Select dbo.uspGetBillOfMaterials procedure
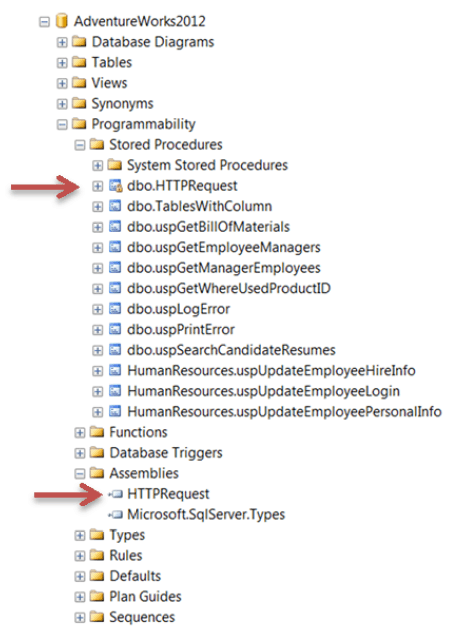This screenshot has width=468, height=637. coord(208,227)
